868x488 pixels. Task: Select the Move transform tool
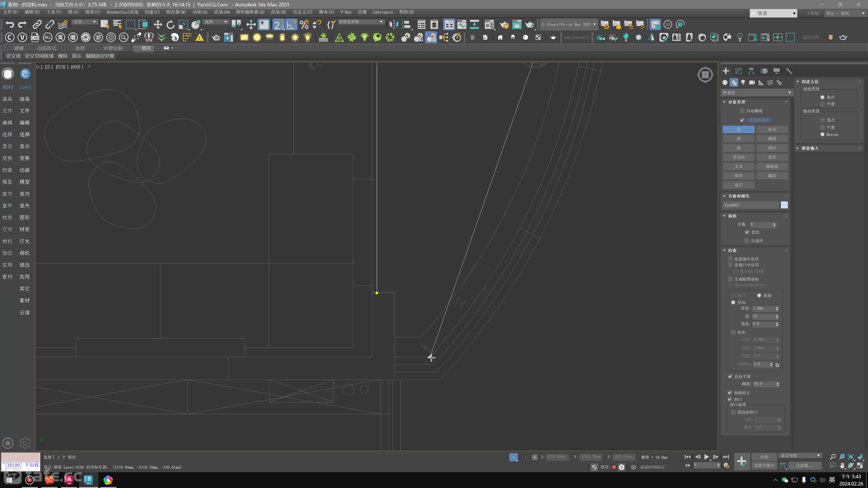[x=158, y=24]
